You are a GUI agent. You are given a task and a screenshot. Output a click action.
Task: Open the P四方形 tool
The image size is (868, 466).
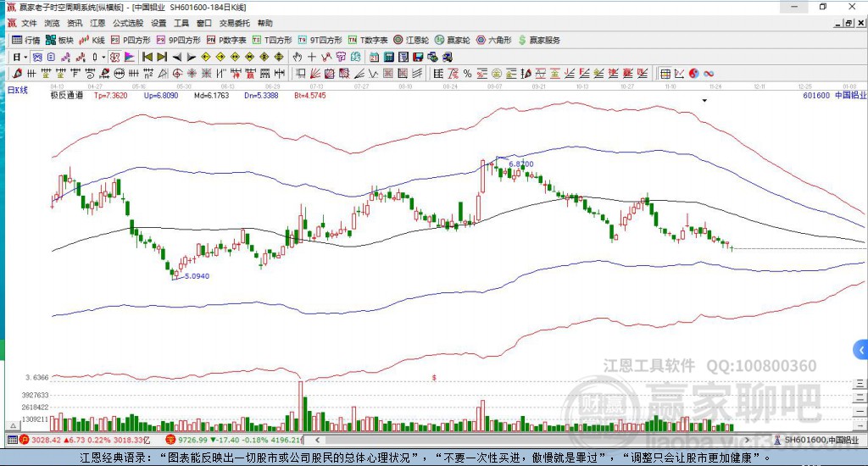(x=131, y=40)
